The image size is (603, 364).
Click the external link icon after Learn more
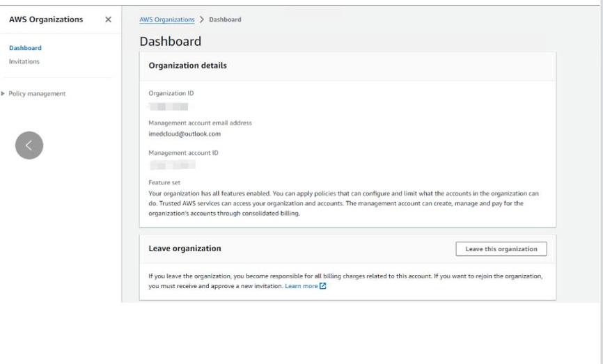323,286
